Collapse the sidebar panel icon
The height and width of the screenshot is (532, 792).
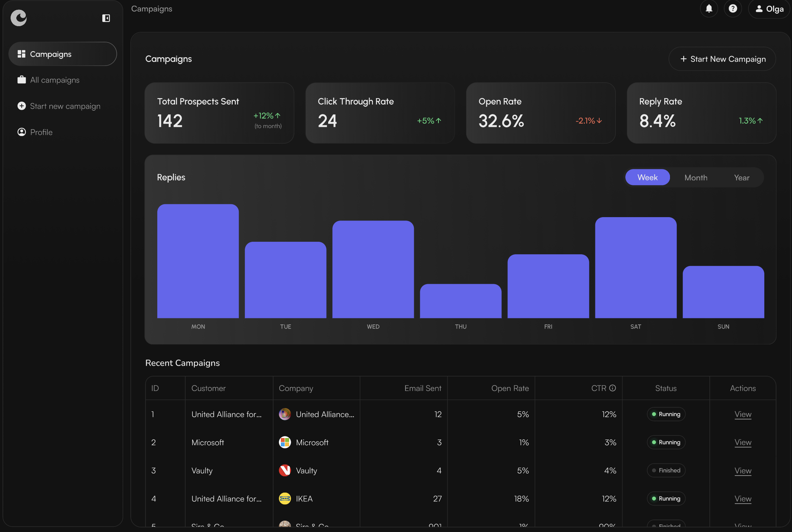[x=106, y=18]
